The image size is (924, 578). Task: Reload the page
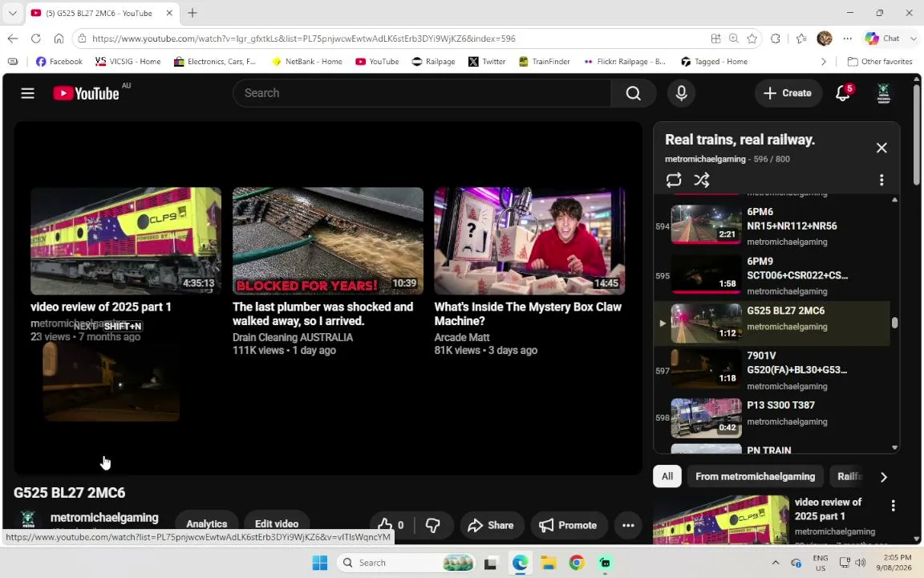click(36, 39)
